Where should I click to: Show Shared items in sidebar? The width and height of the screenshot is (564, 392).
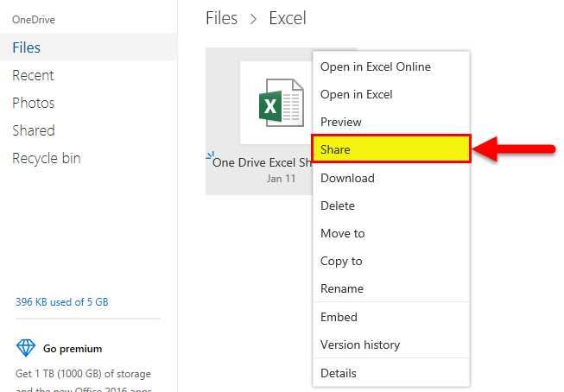[x=33, y=130]
